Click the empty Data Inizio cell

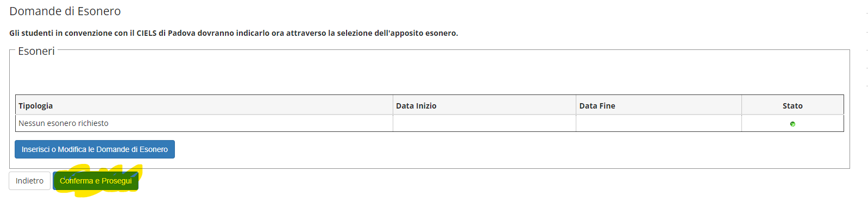coord(485,123)
